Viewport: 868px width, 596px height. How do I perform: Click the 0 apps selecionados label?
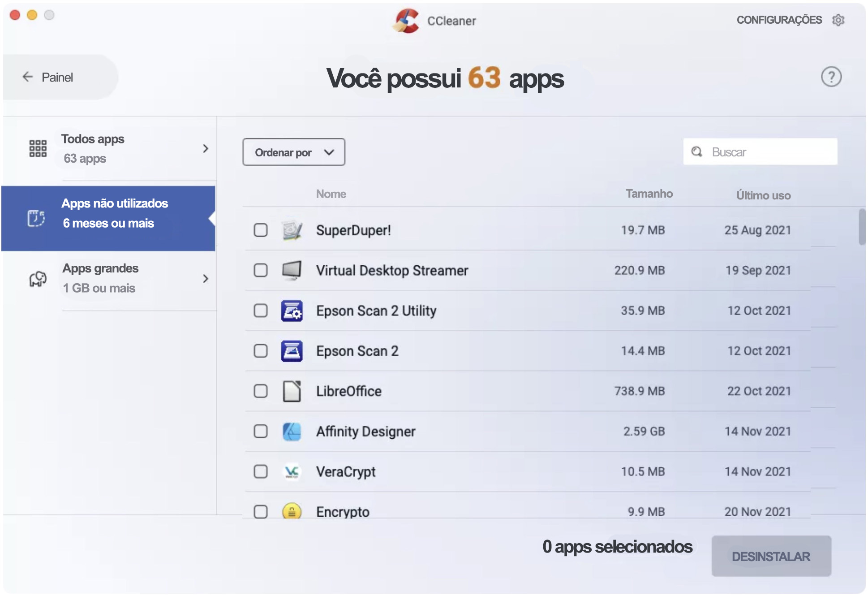click(x=617, y=547)
